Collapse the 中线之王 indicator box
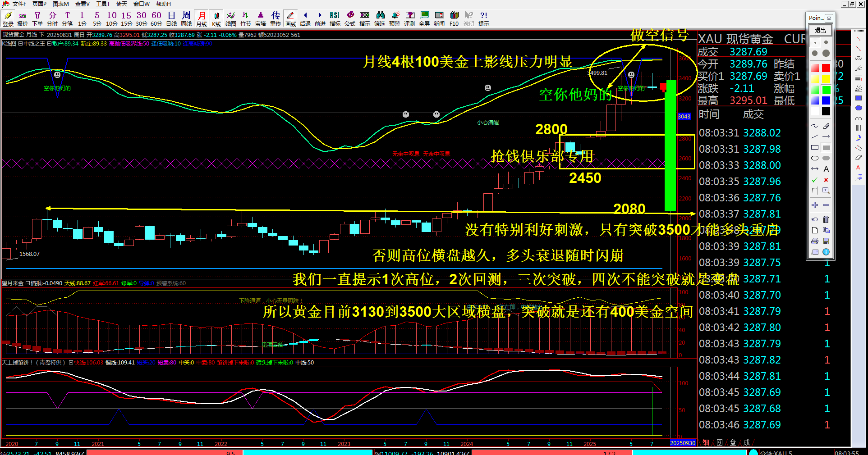Screen dimensions: 868x455 click(20, 44)
